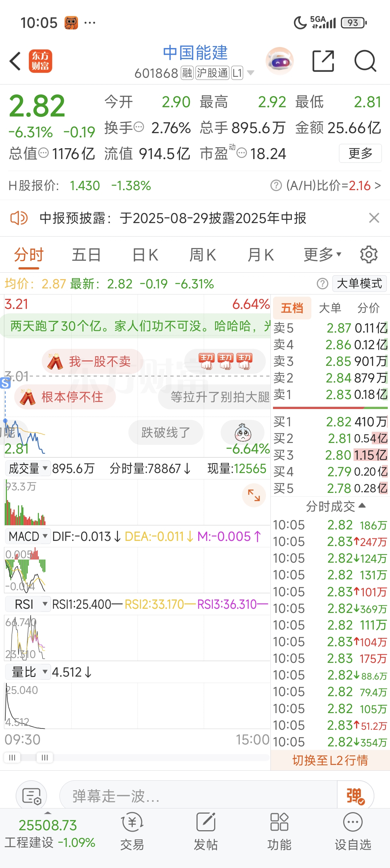
Task: Tap the share/export icon
Action: tap(323, 61)
